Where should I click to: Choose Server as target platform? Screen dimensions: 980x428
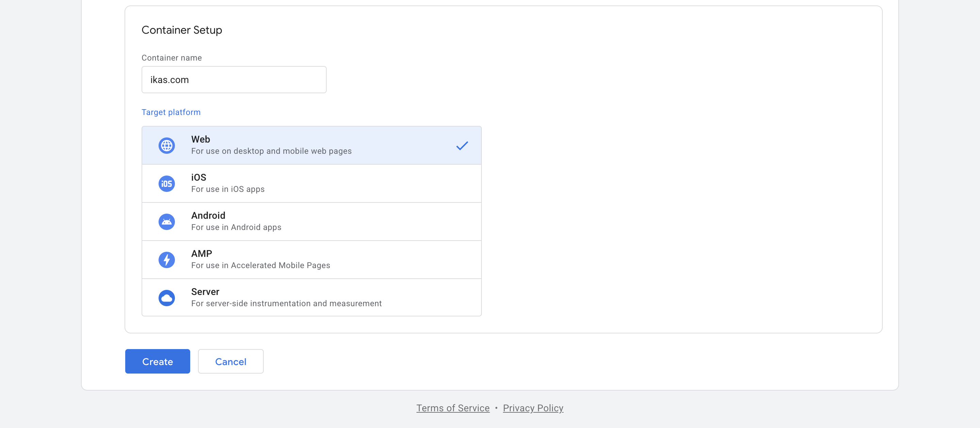(312, 297)
